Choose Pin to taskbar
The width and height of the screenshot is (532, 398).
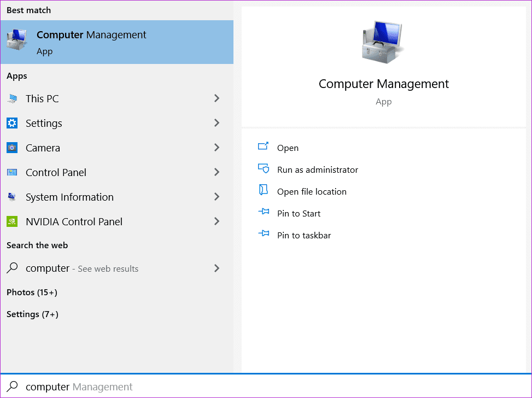point(304,235)
